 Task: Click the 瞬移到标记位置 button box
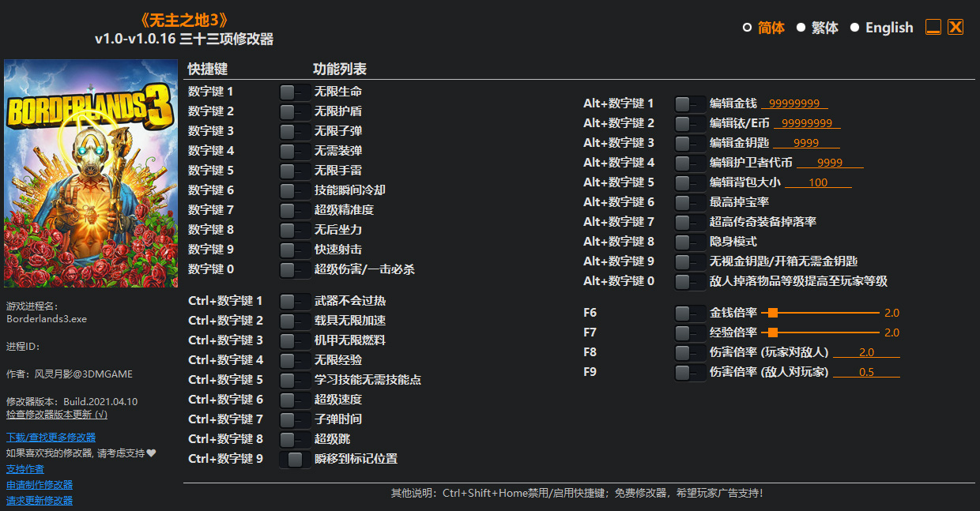point(295,460)
